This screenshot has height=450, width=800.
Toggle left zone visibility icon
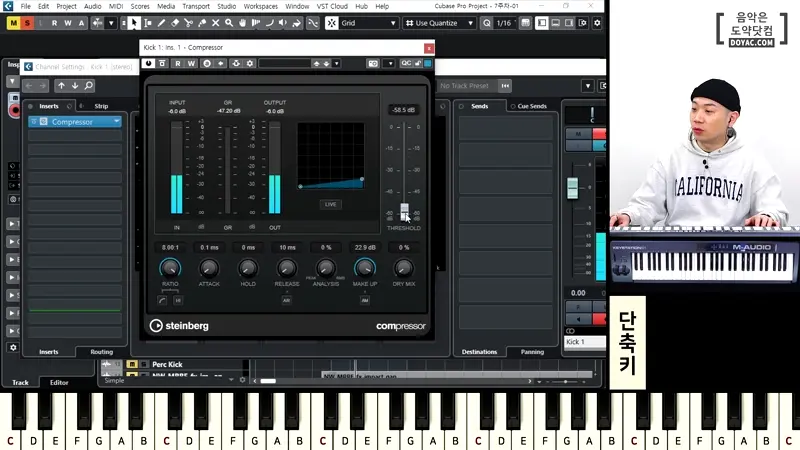coord(542,23)
